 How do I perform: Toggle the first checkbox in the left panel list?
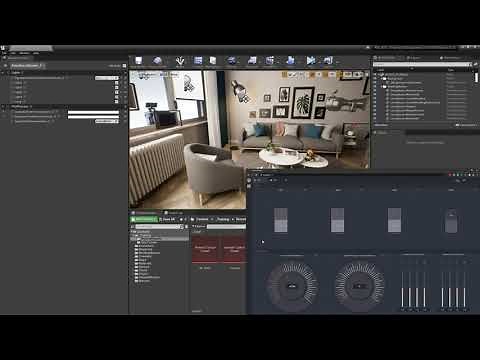coord(117,83)
